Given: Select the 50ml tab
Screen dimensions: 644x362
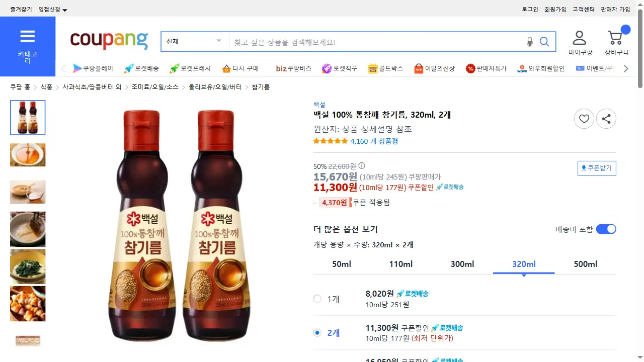Looking at the screenshot, I should click(x=342, y=264).
